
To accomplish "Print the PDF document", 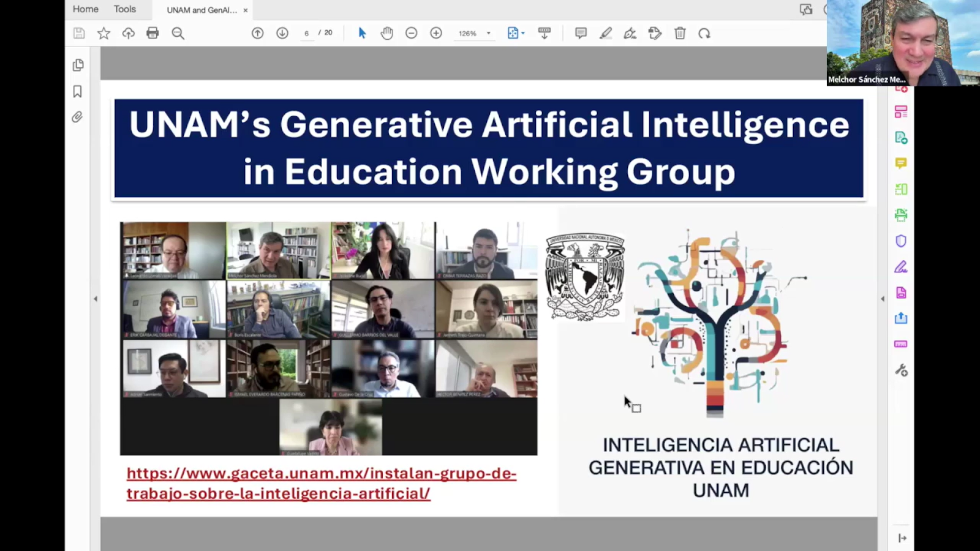I will coord(153,33).
